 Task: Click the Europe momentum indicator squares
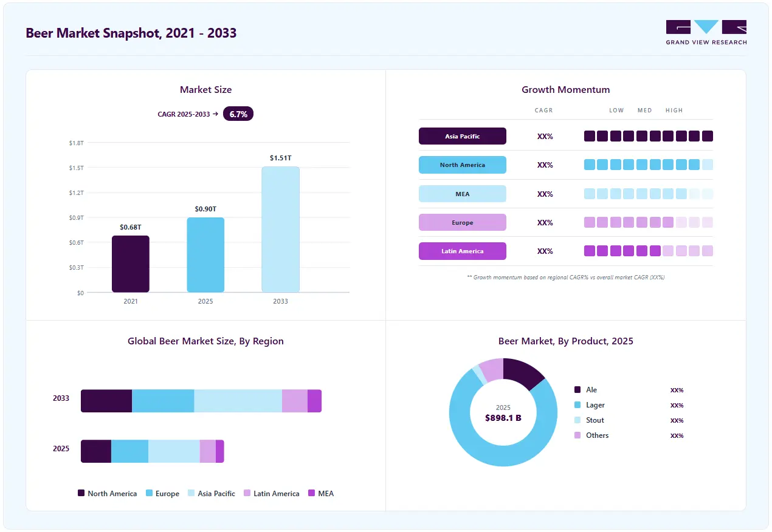click(x=649, y=222)
